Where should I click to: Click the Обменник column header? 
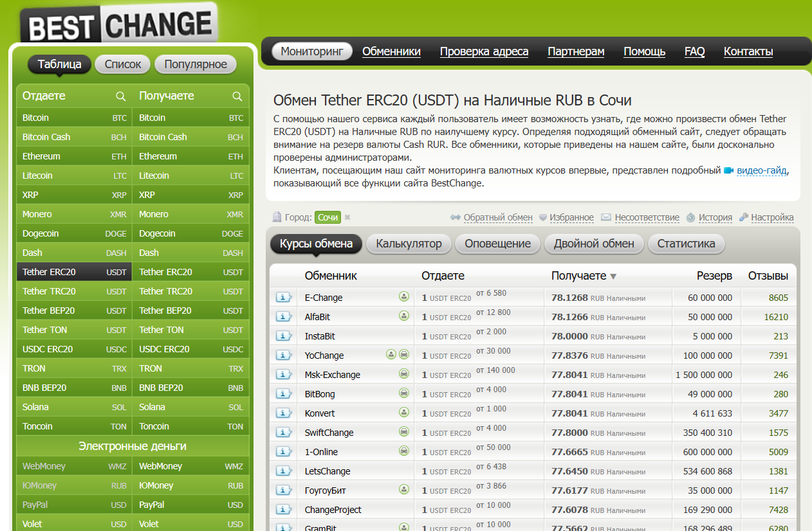tap(331, 276)
